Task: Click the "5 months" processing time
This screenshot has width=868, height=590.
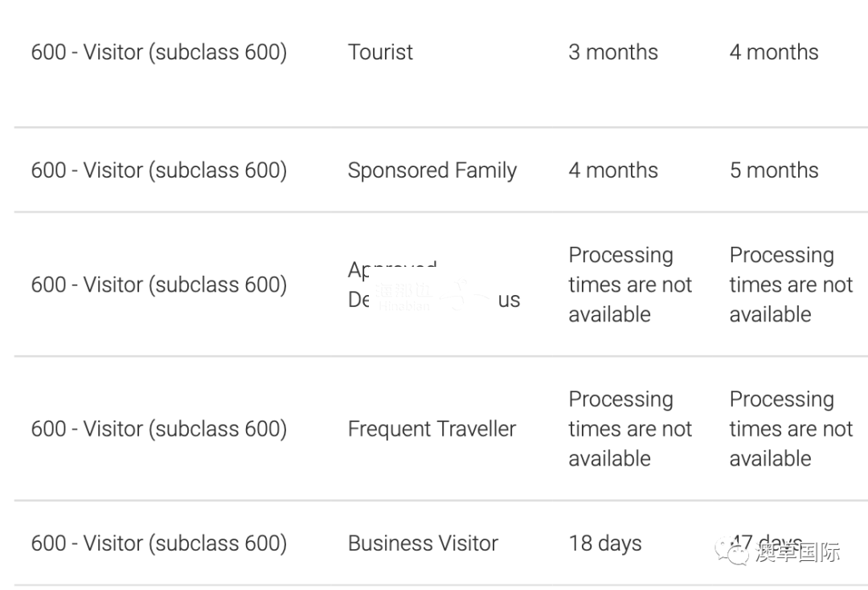Action: pos(773,170)
